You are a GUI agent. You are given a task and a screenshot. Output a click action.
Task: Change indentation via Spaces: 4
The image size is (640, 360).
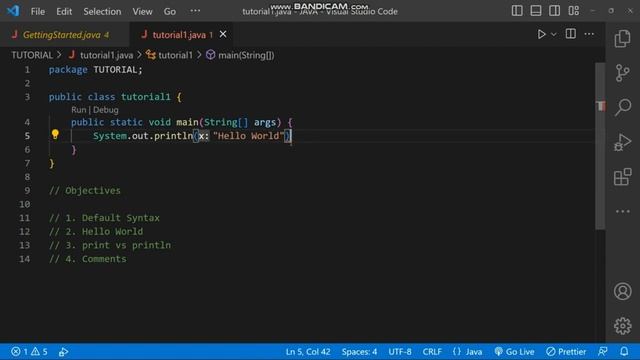pyautogui.click(x=359, y=351)
